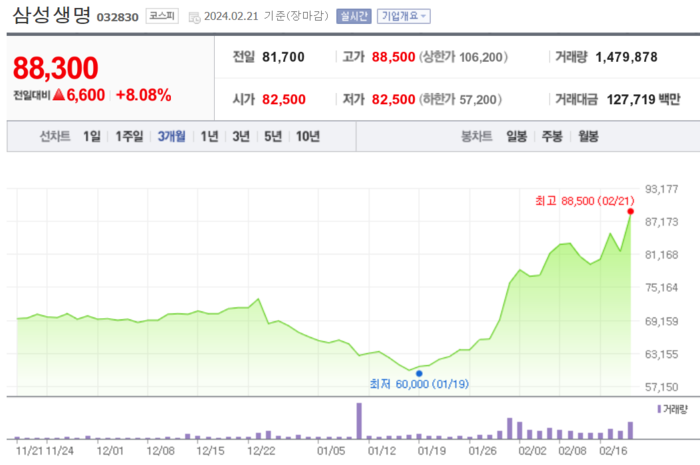700x465 pixels.
Task: Open the 월봉 monthly candle chart
Action: point(589,136)
